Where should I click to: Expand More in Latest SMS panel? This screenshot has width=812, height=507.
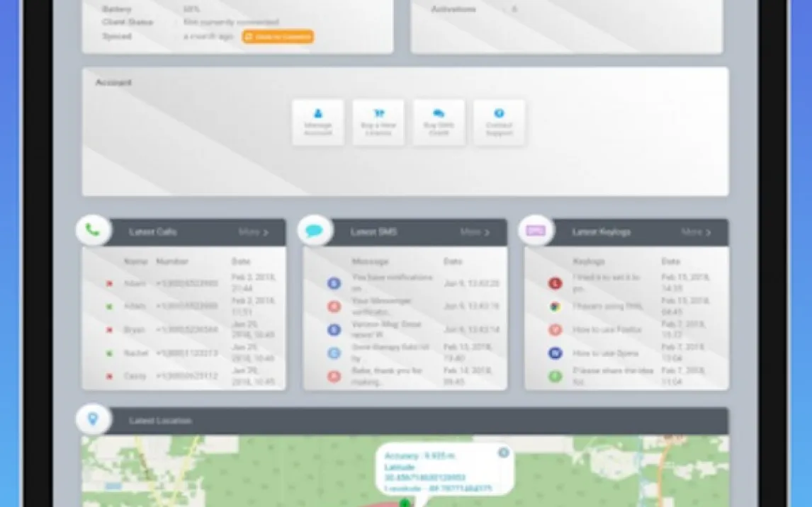pyautogui.click(x=475, y=232)
